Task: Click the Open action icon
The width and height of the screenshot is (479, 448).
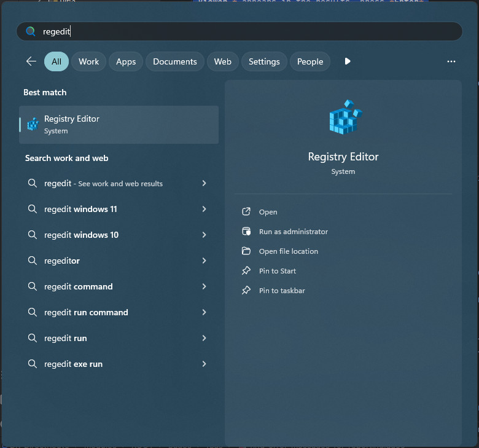Action: tap(246, 211)
